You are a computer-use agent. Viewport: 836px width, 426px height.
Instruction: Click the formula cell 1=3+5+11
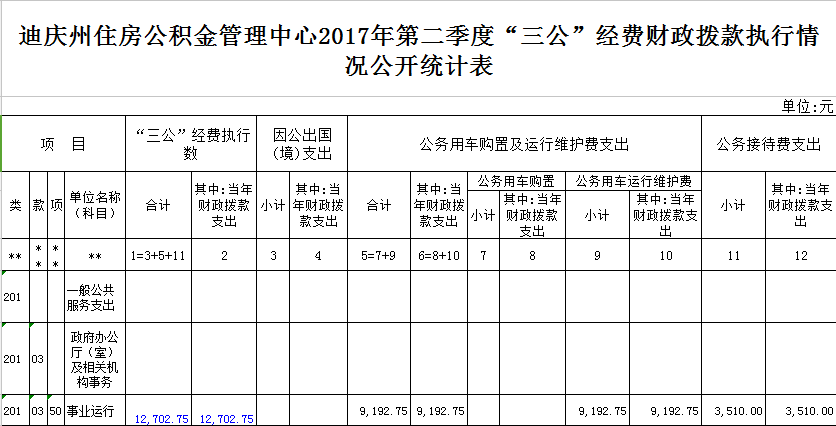(x=158, y=256)
